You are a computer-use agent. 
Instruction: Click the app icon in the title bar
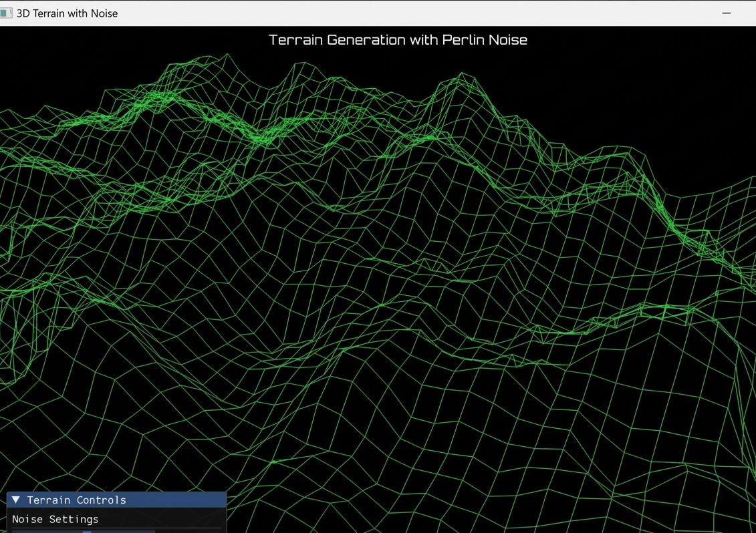coord(6,13)
